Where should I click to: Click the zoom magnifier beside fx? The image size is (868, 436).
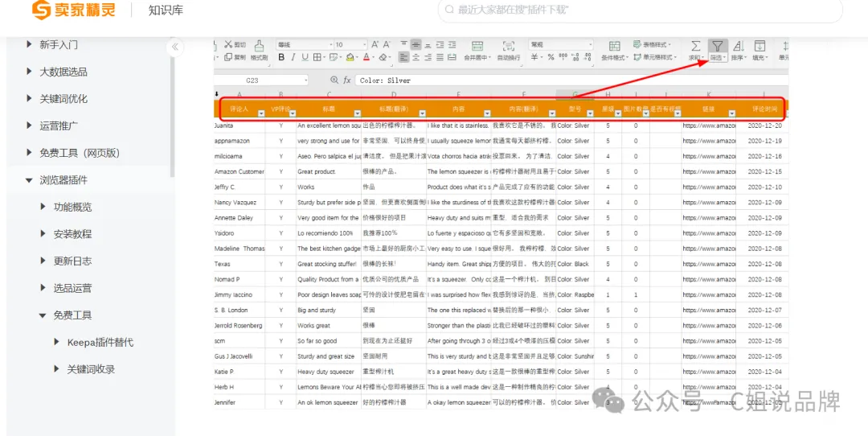pos(334,80)
